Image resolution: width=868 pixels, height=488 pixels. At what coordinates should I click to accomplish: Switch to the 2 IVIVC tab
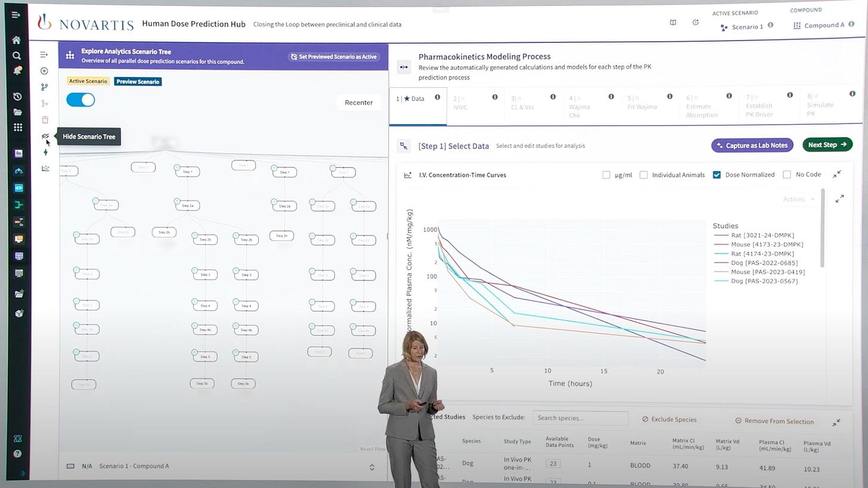tap(476, 106)
